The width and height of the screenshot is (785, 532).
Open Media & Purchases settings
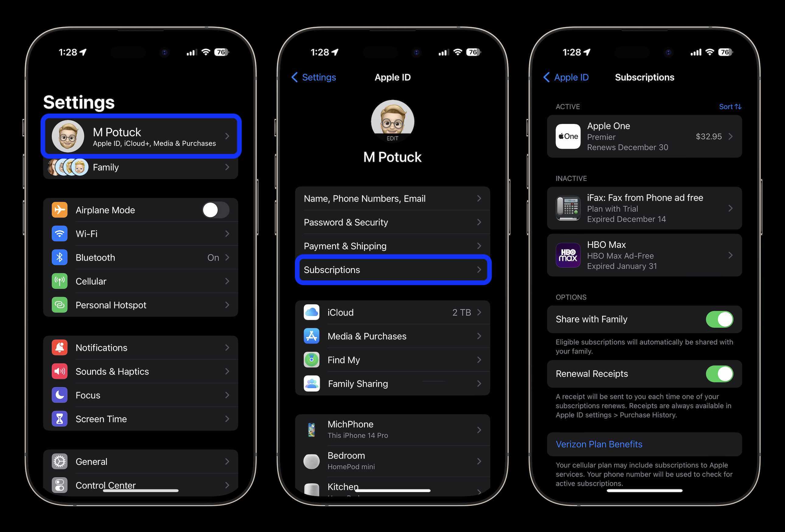393,336
